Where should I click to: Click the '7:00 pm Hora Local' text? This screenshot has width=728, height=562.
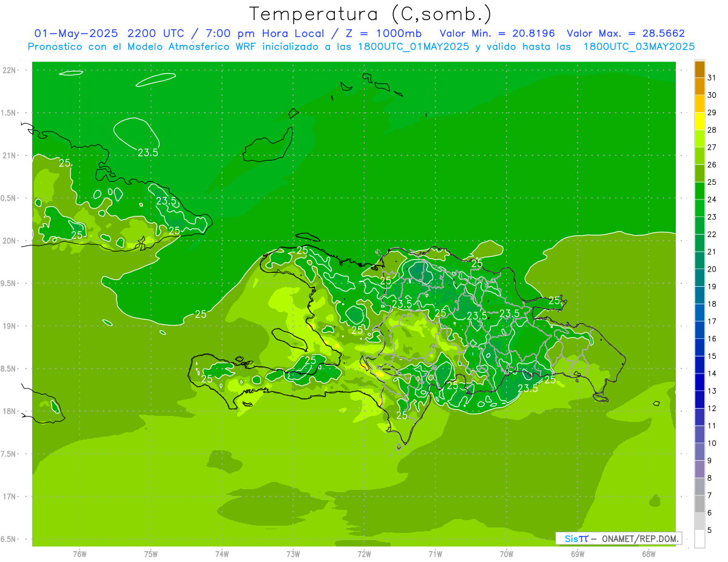(266, 33)
